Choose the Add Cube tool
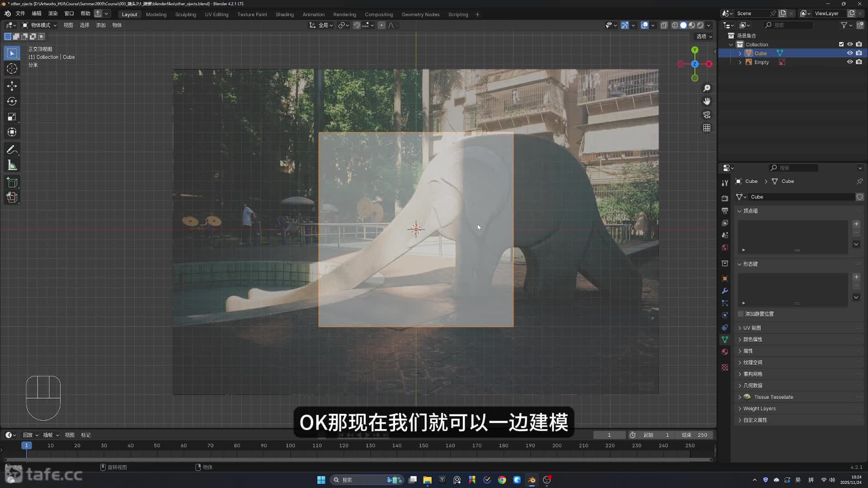This screenshot has height=488, width=868. [x=12, y=183]
